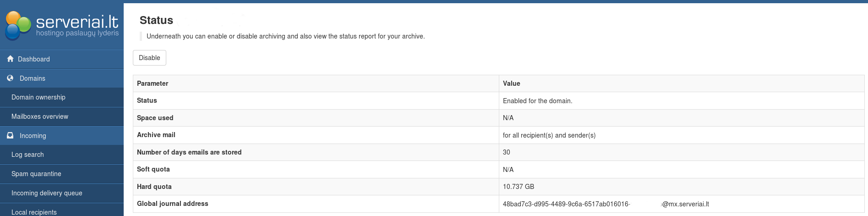Open Domain ownership page

pos(38,97)
